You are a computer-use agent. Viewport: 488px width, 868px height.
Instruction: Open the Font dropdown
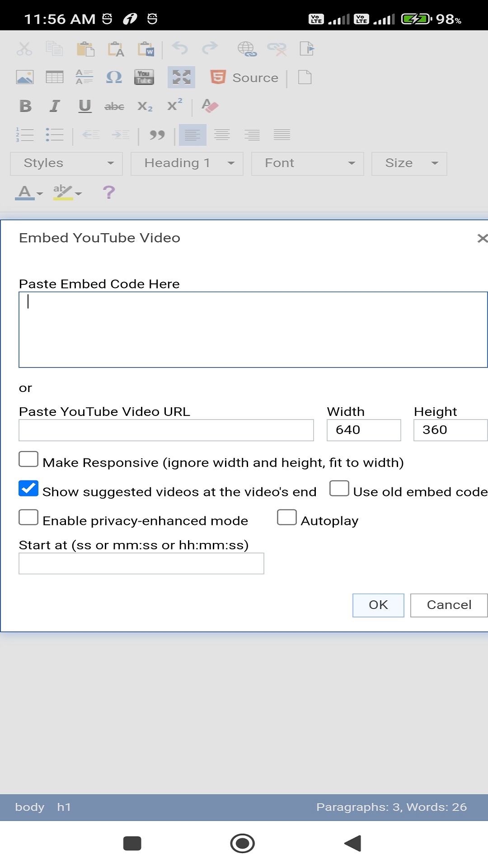click(308, 163)
